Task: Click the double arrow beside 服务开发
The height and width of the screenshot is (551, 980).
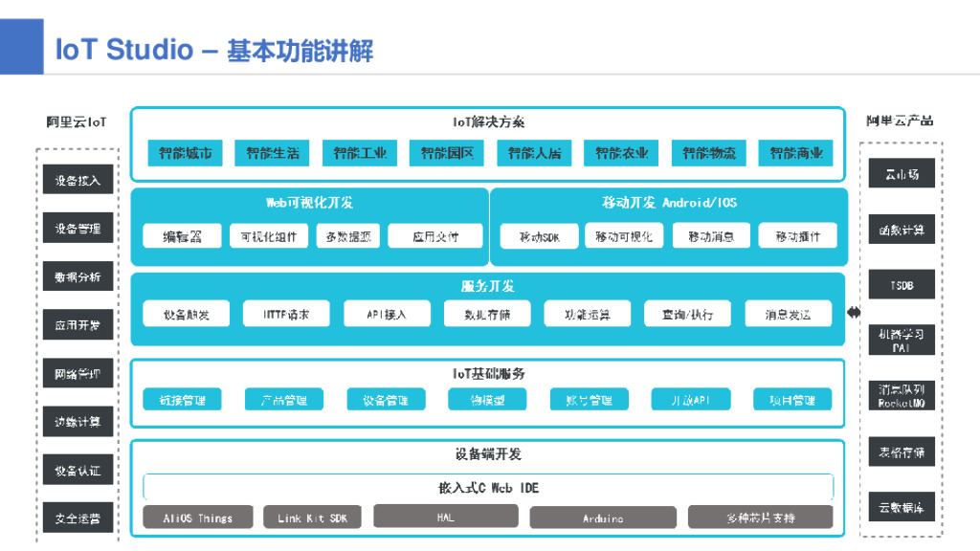Action: (854, 312)
